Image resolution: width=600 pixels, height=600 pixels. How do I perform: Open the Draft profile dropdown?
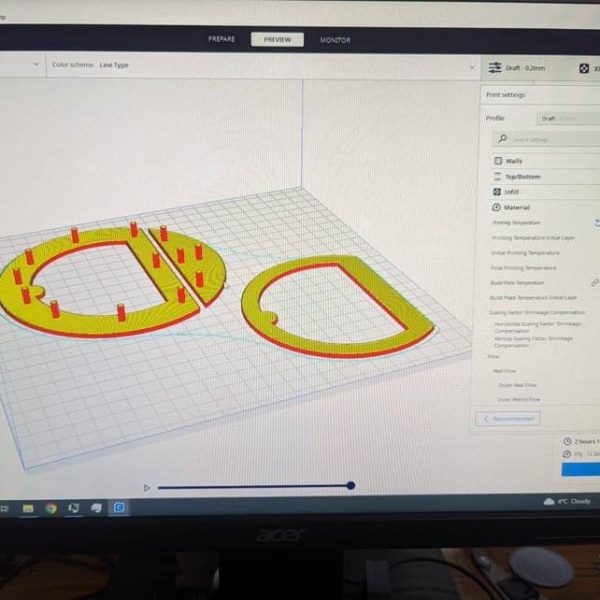(568, 118)
